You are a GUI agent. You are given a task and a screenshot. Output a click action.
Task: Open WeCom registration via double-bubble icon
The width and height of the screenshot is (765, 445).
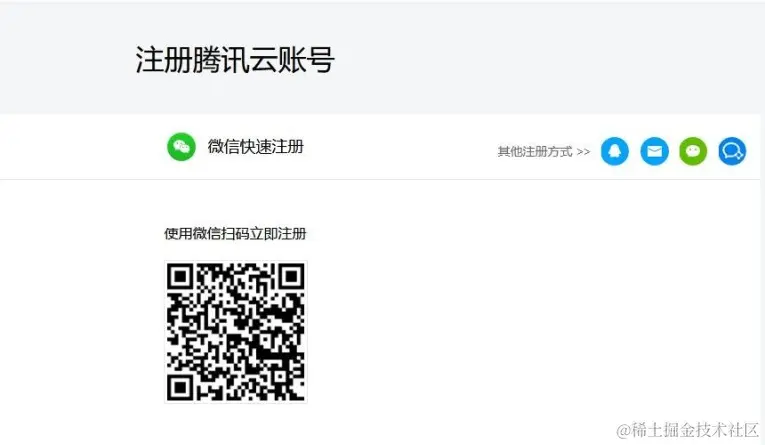point(732,151)
